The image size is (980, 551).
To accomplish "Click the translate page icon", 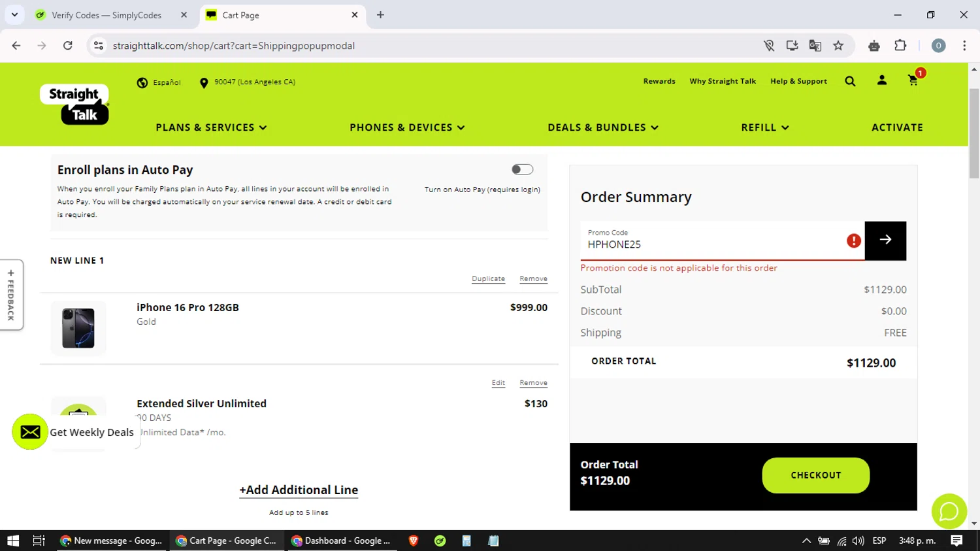I will point(815,46).
